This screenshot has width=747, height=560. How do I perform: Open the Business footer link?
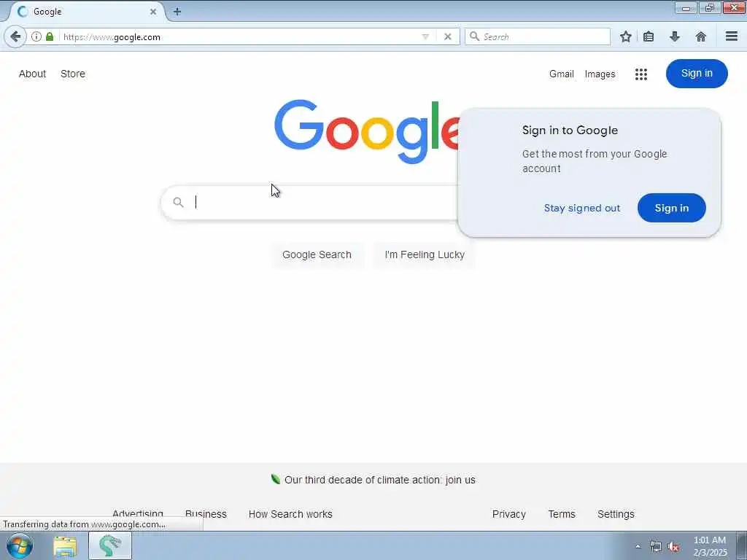pos(206,514)
